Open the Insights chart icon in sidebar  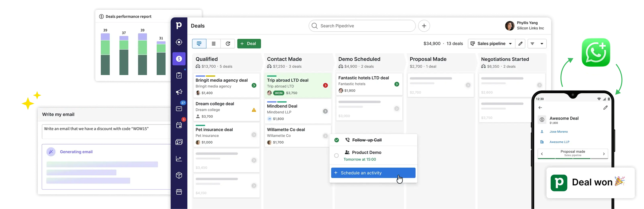pyautogui.click(x=179, y=159)
